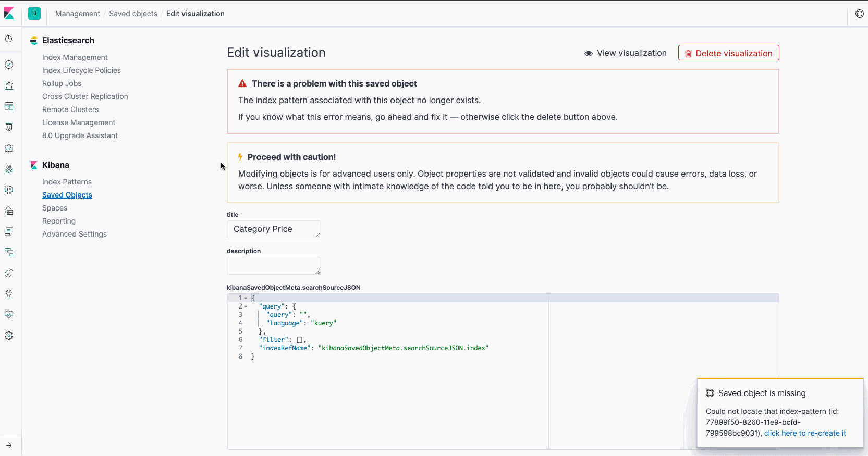The height and width of the screenshot is (456, 868).
Task: Expand the side navigation with the arrow
Action: point(9,445)
